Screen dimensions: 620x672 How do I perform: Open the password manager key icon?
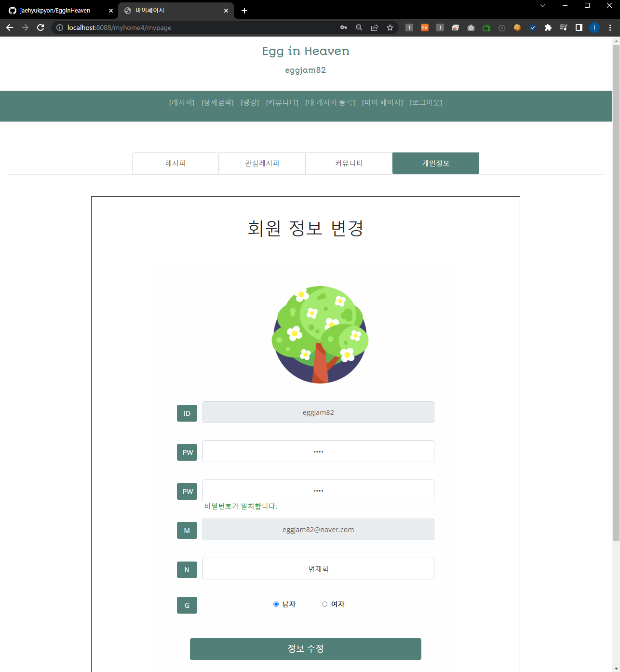[x=344, y=27]
